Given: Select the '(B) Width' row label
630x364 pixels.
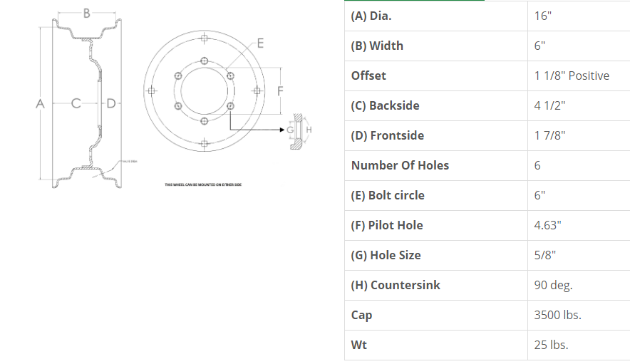Looking at the screenshot, I should [x=377, y=46].
